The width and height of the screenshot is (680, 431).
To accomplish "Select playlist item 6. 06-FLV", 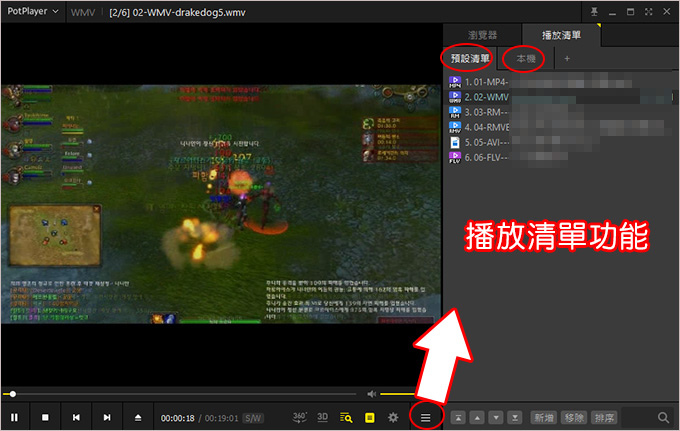I will pyautogui.click(x=561, y=157).
